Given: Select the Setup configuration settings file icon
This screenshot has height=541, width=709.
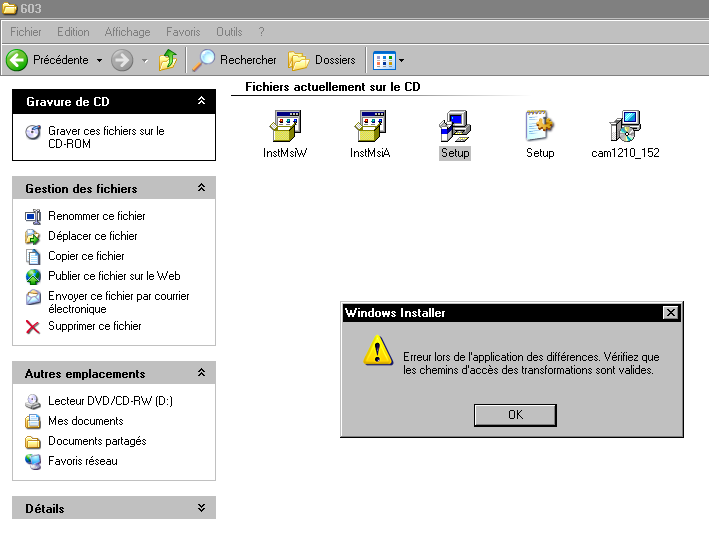Looking at the screenshot, I should 540,126.
